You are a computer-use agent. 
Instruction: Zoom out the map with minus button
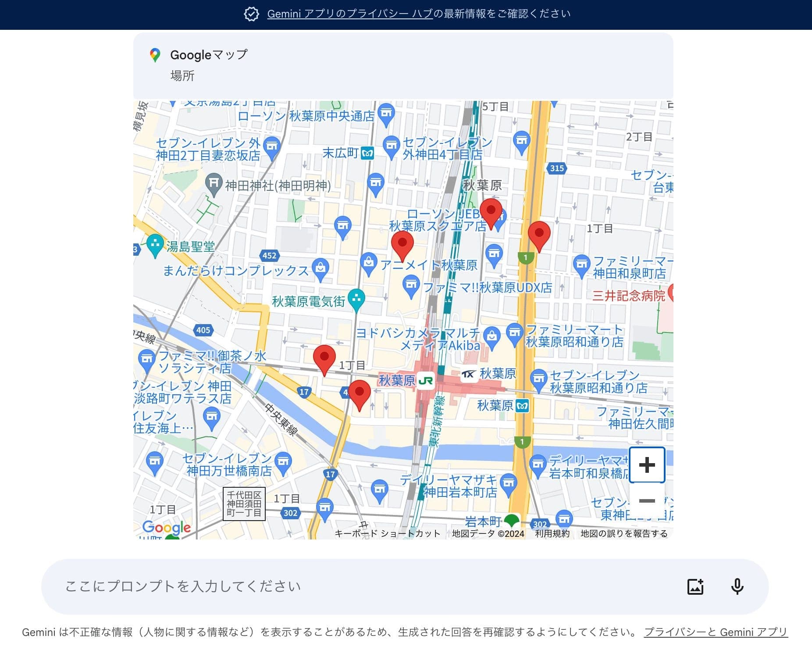(647, 501)
